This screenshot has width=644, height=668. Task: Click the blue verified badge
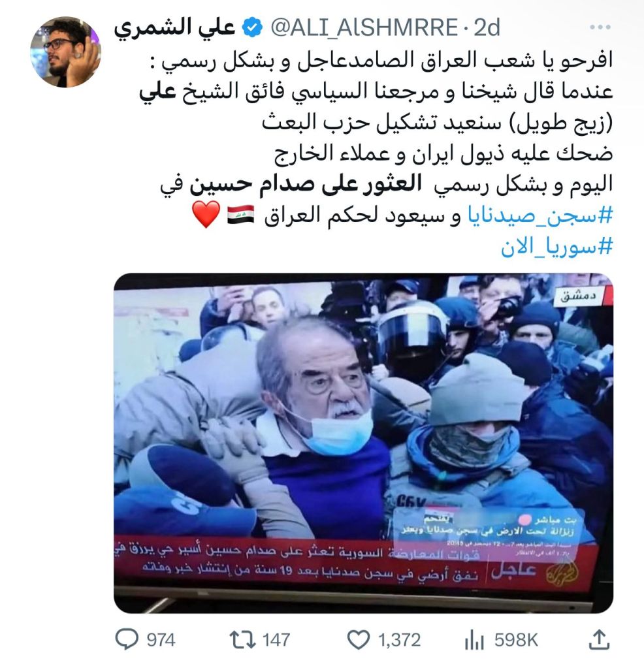252,27
